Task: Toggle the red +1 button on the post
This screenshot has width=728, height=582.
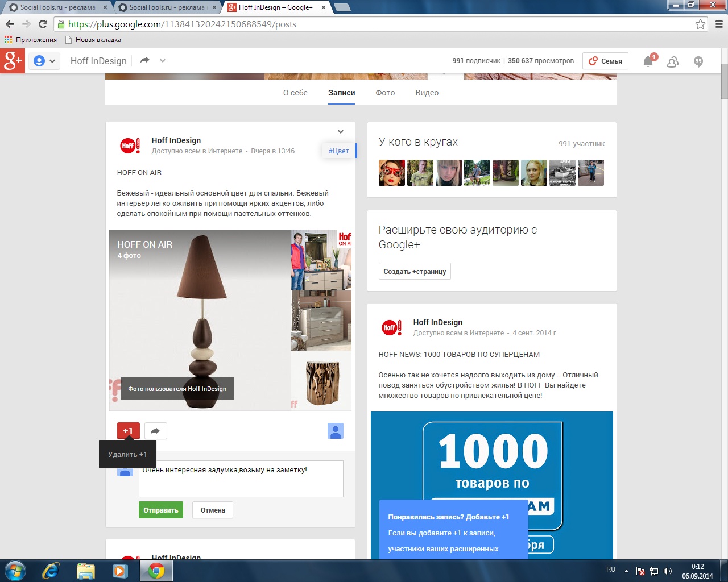Action: click(128, 431)
